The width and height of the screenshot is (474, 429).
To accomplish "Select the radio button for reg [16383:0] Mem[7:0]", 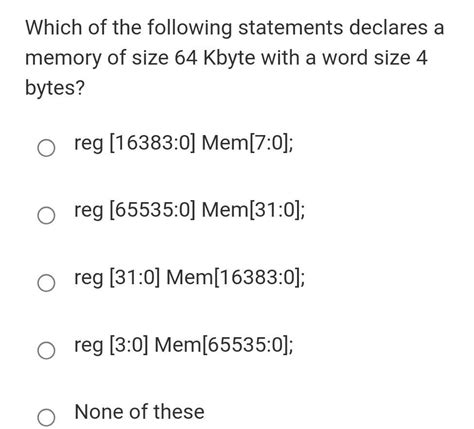I will [46, 148].
